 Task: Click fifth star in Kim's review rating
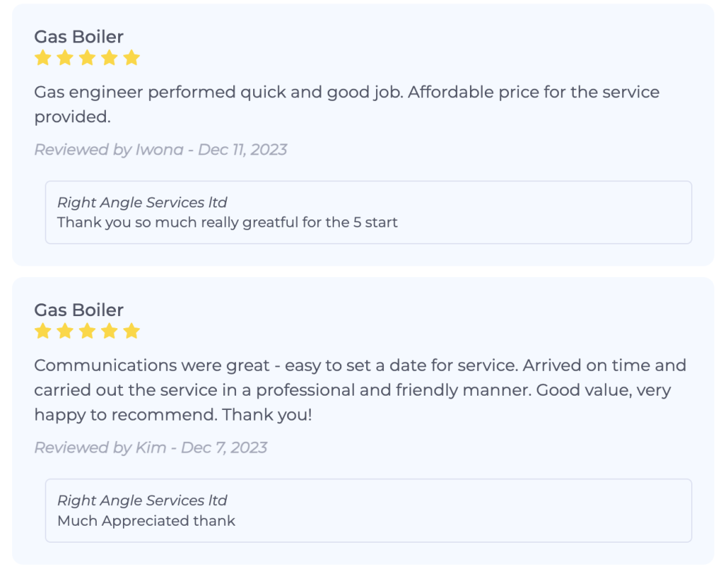coord(131,331)
